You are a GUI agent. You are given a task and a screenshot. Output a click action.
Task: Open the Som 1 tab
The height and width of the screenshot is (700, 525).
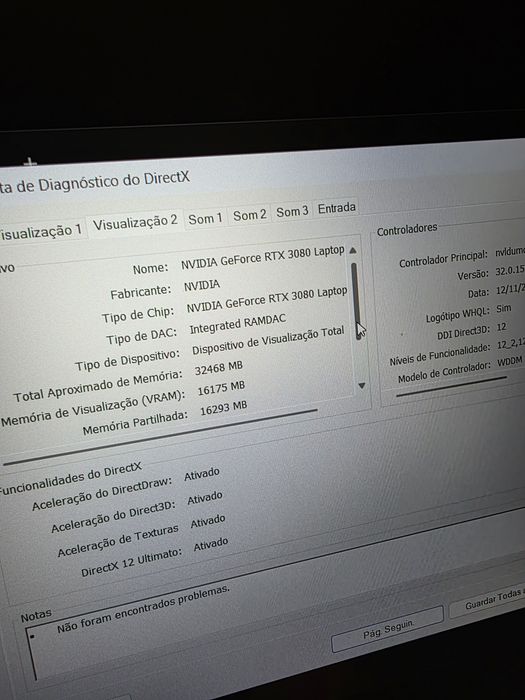tap(205, 219)
